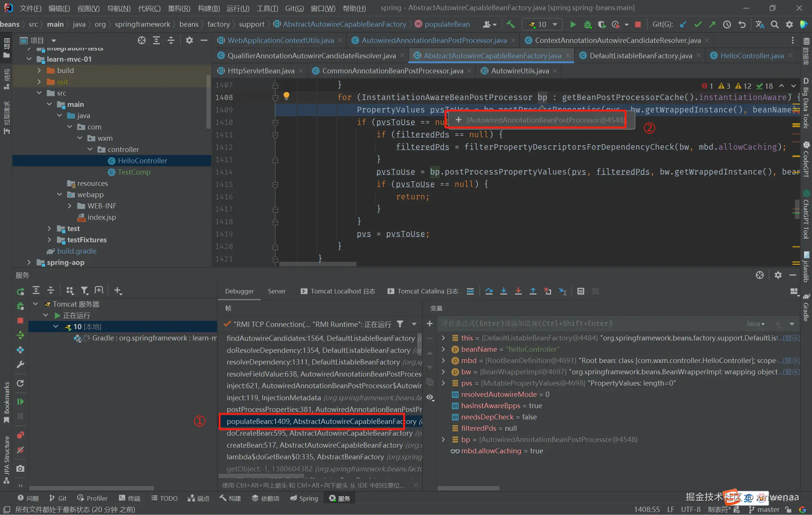Open run configuration dropdown showing 10
The height and width of the screenshot is (515, 812).
click(542, 24)
